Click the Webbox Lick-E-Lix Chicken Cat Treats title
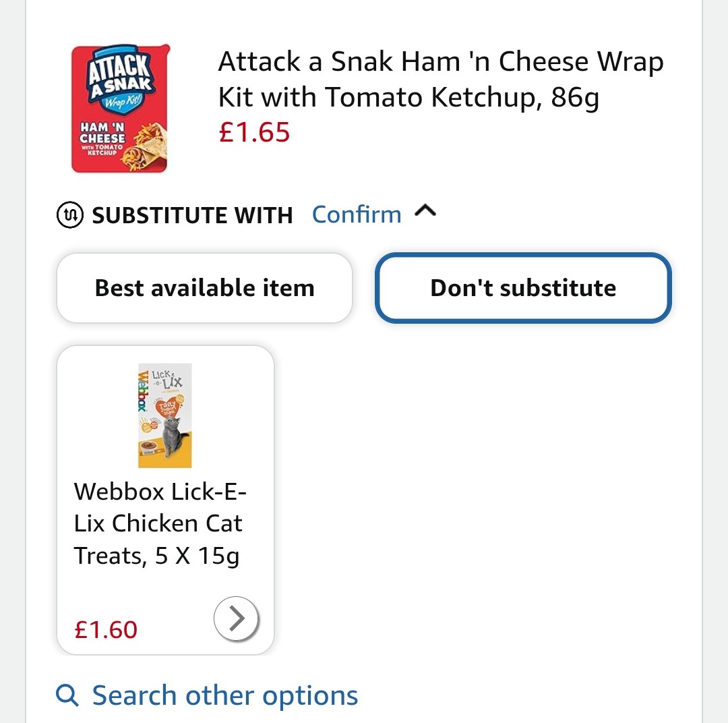 click(160, 523)
